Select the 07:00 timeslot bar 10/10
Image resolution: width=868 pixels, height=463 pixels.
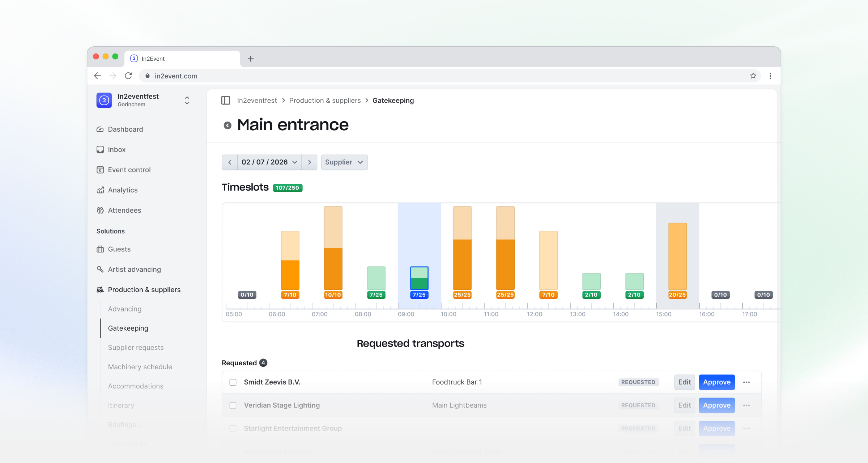click(x=333, y=248)
